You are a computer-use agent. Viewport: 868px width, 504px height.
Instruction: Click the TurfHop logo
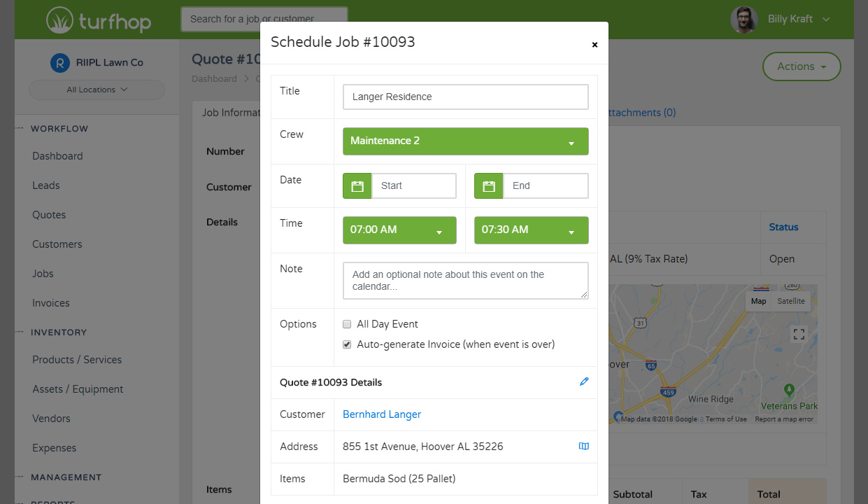click(98, 20)
